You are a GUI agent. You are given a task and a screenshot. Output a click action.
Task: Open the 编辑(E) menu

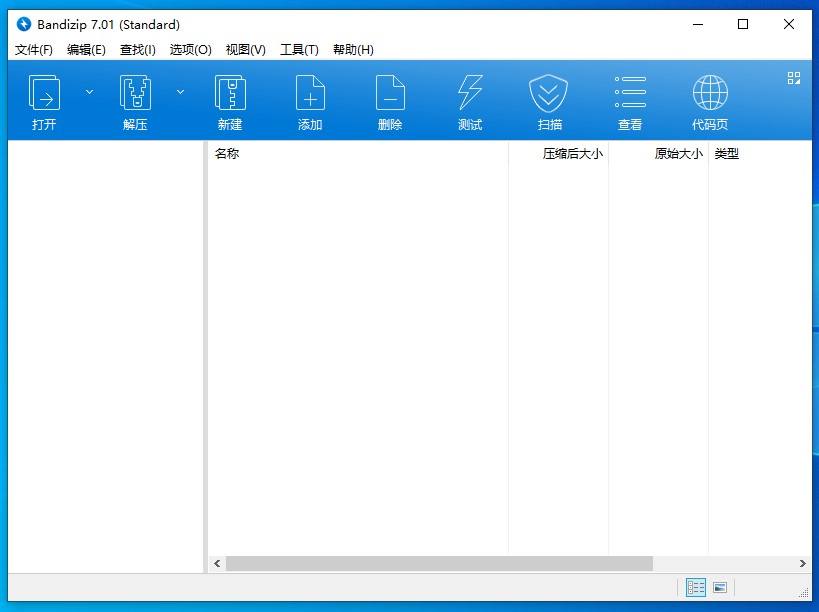pyautogui.click(x=86, y=50)
